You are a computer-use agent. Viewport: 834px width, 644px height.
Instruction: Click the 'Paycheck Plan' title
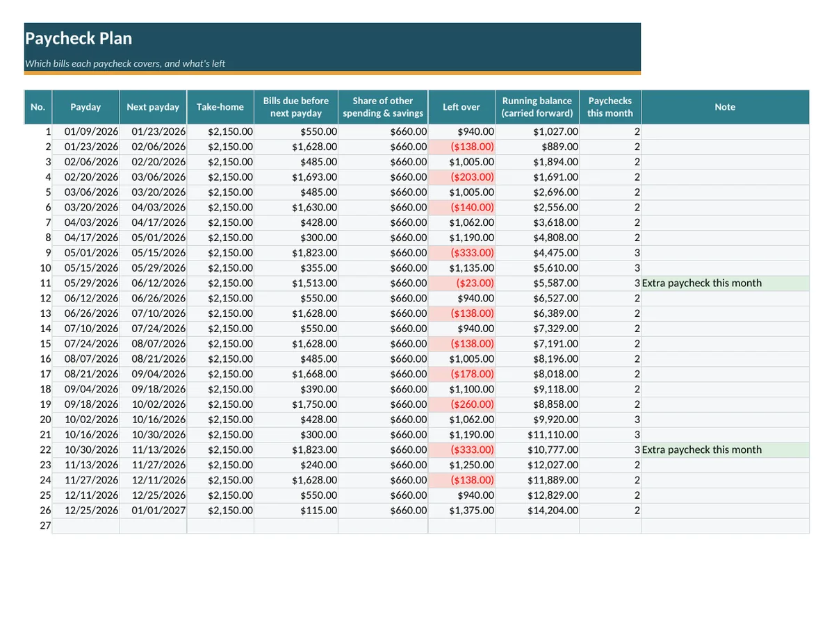78,38
